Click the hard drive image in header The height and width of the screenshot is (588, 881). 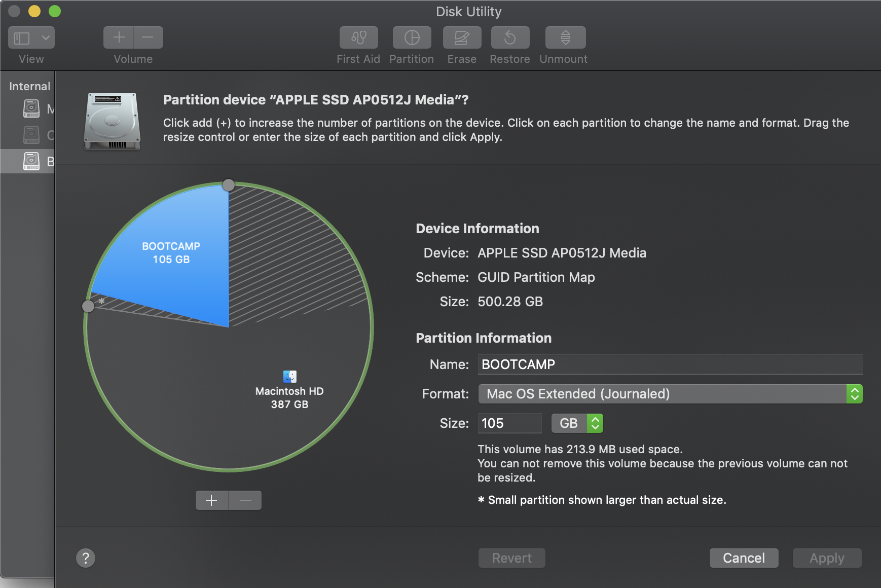pyautogui.click(x=112, y=121)
